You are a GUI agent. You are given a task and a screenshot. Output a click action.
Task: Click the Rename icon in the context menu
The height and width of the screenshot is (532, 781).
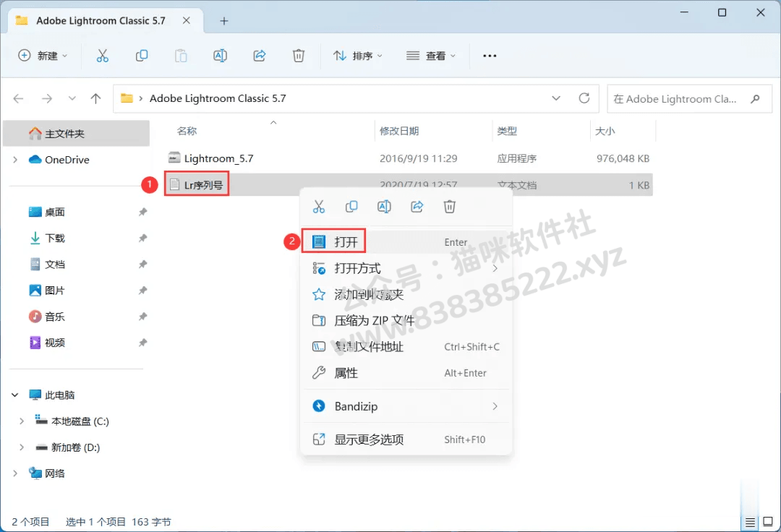coord(384,207)
